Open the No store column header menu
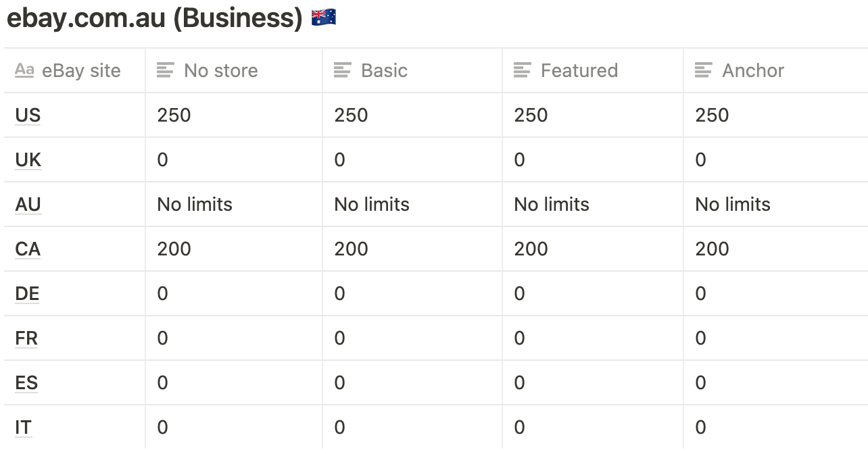 tap(220, 70)
